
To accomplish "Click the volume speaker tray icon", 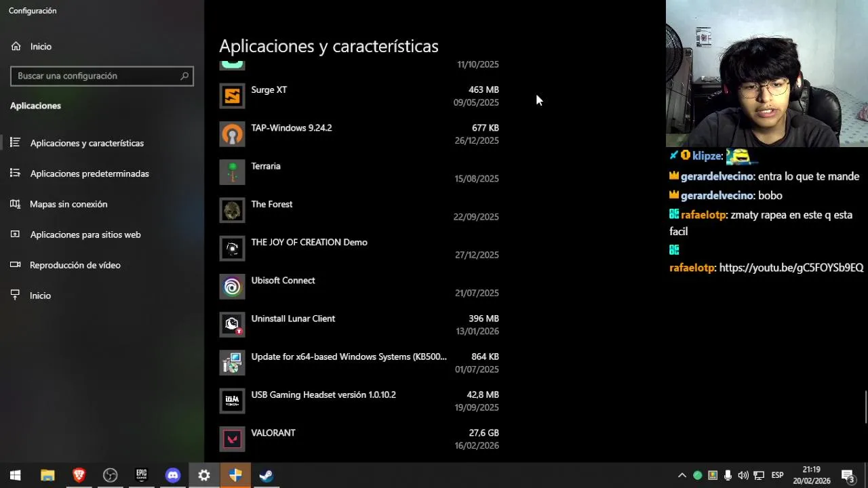I will (x=743, y=475).
